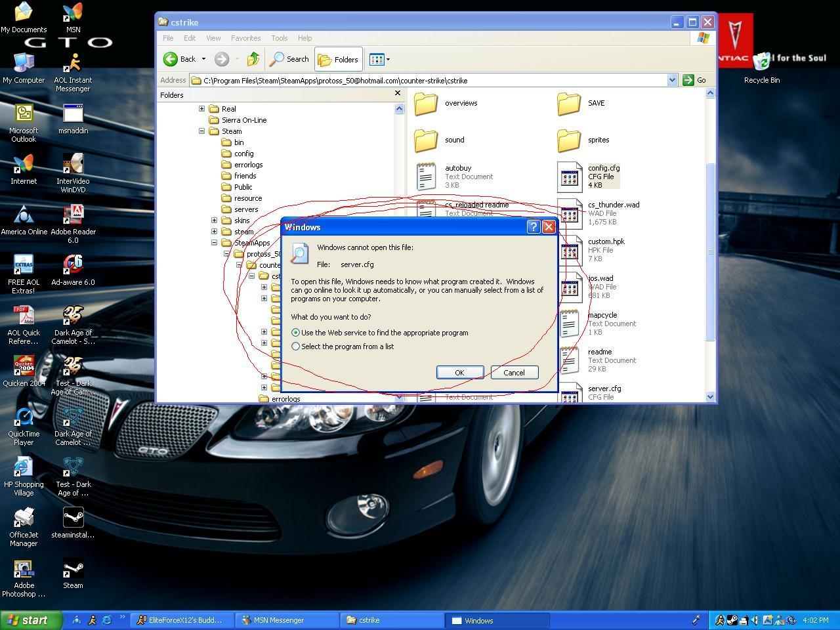Open AOL Quick Reference PDF icon
This screenshot has height=630, width=840.
click(x=24, y=325)
